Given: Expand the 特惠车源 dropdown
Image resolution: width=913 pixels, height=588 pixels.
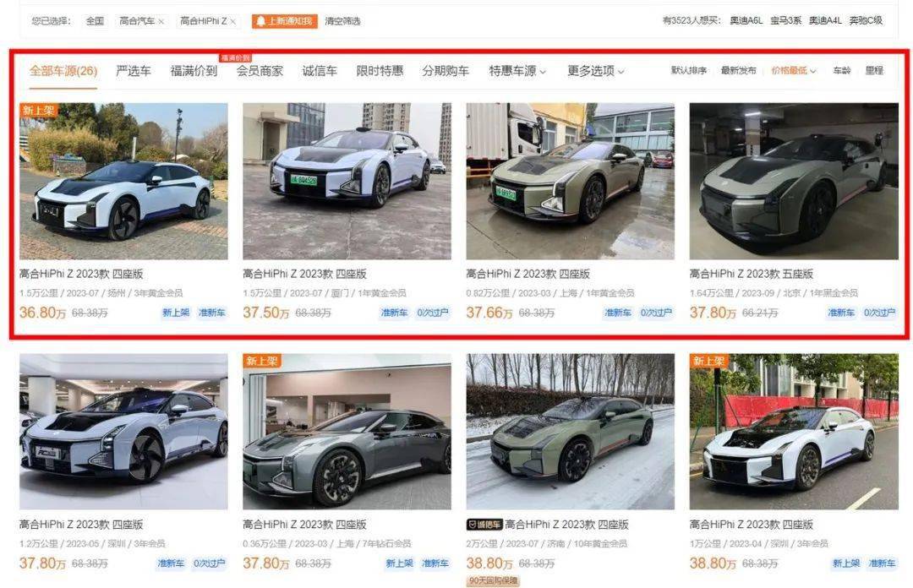Looking at the screenshot, I should pyautogui.click(x=517, y=71).
